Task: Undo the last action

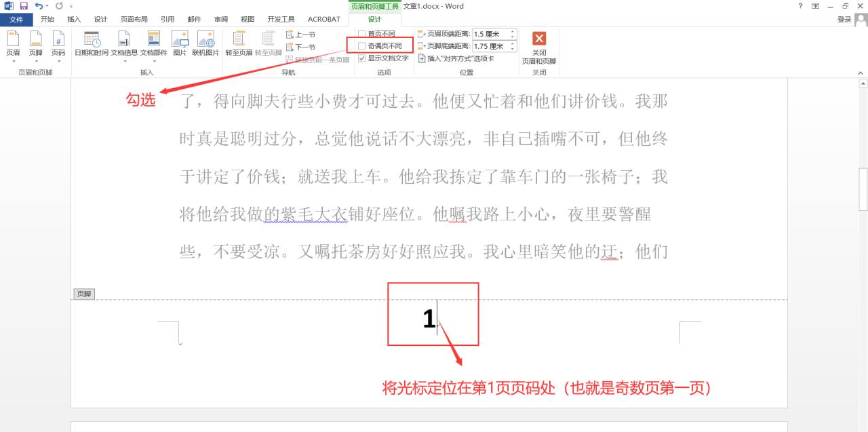Action: coord(39,5)
